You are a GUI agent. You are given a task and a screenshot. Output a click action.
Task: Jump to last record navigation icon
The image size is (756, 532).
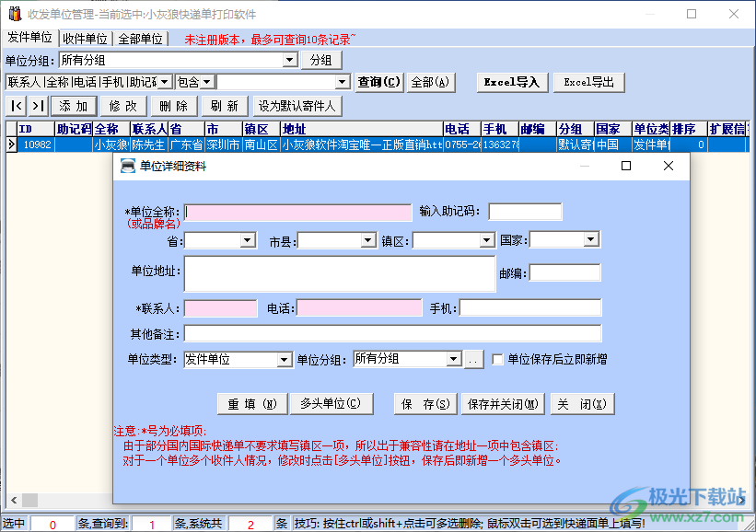[38, 106]
